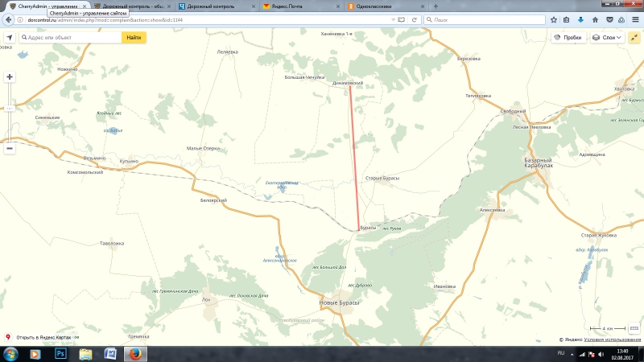Open Windows Explorer folder in taskbar
This screenshot has height=362, width=644.
tap(85, 353)
